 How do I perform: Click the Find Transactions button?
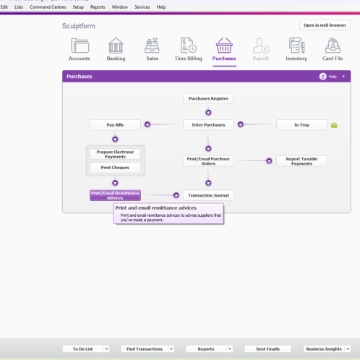144,349
